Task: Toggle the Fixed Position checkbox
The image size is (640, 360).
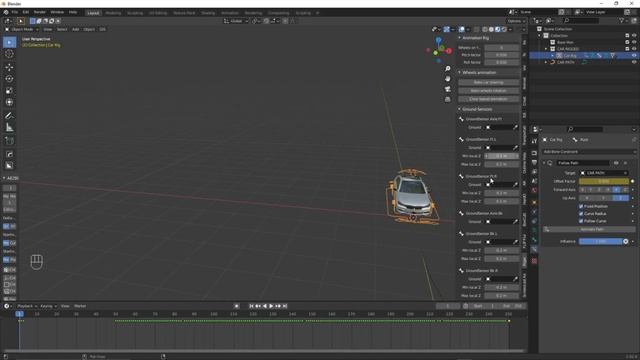Action: tap(581, 207)
